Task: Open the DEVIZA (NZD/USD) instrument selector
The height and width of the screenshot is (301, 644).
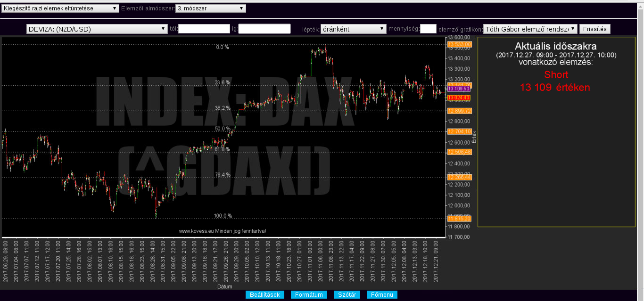Action: point(97,29)
